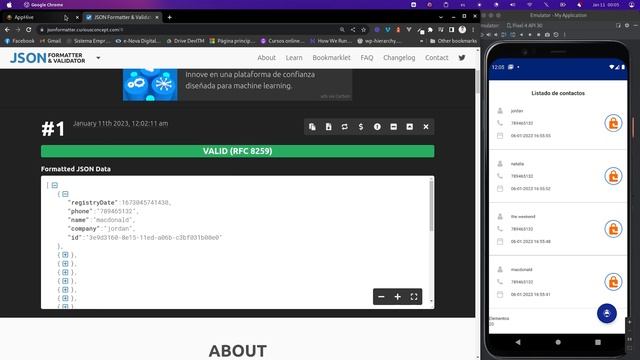Click the collapse-all icon in result toolbar

[393, 127]
